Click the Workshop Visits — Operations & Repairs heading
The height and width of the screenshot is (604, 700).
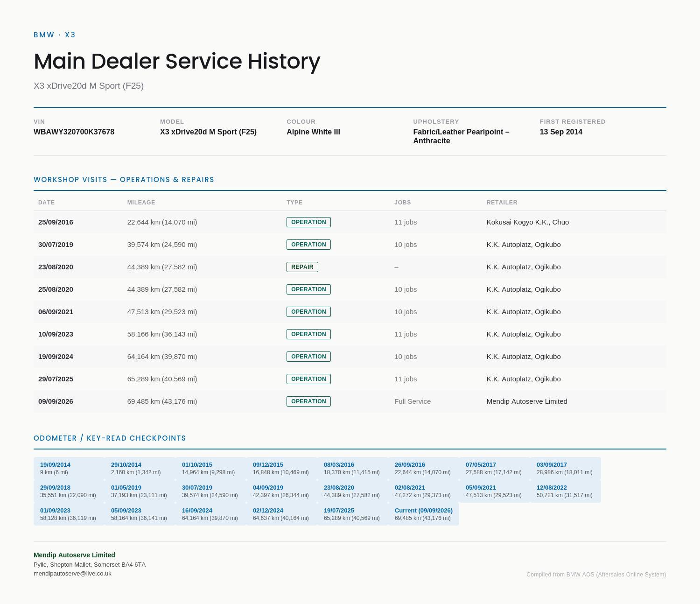pos(124,180)
